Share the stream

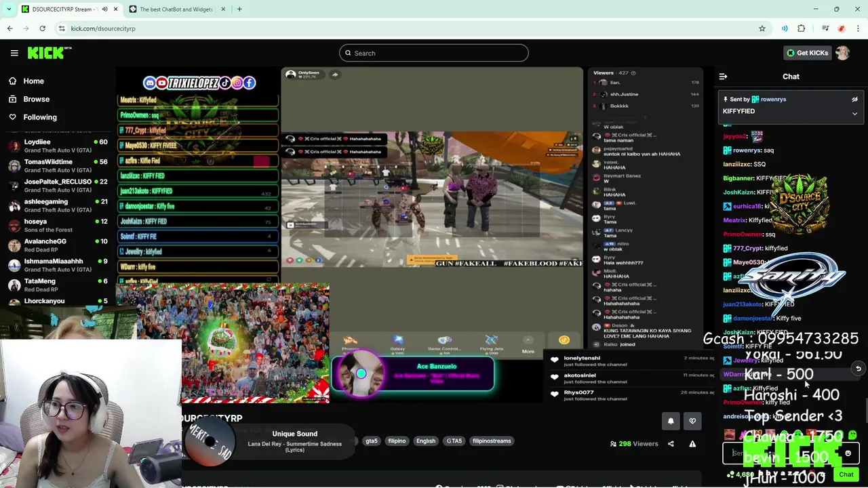pos(671,444)
